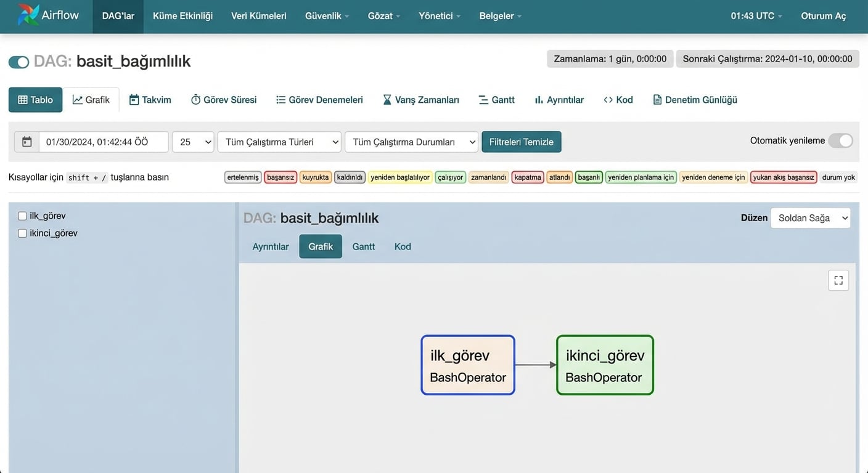Open the Vanş Zamanları hourglass view
868x473 pixels.
click(420, 100)
